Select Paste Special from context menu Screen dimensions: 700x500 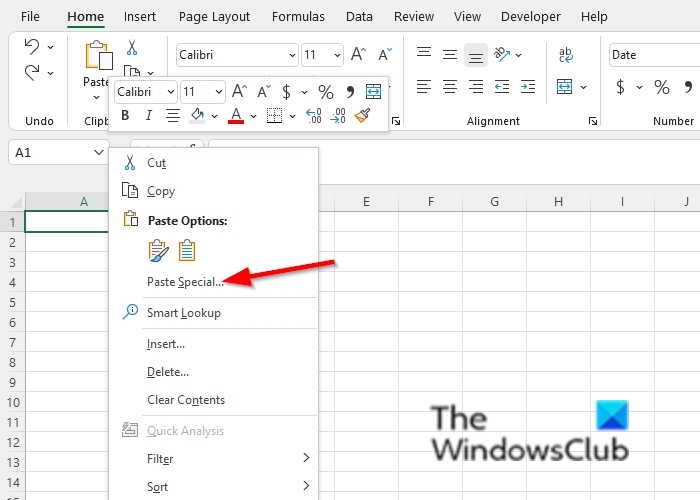214,282
